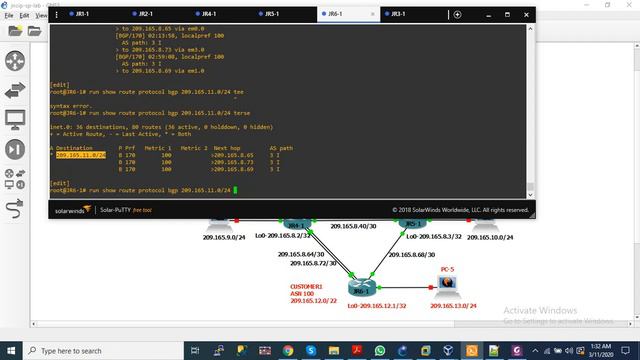Switch to the JR4-1 session tab
The width and height of the screenshot is (640, 360).
click(x=206, y=14)
